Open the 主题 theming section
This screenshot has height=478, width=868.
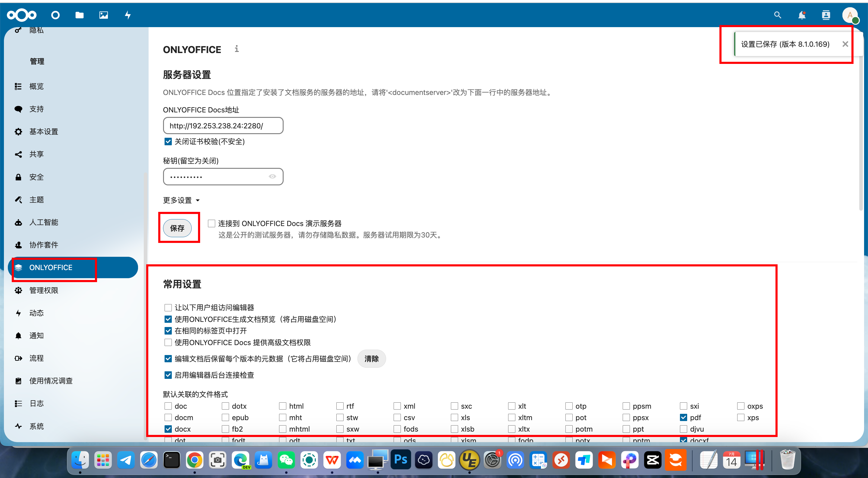click(x=73, y=200)
